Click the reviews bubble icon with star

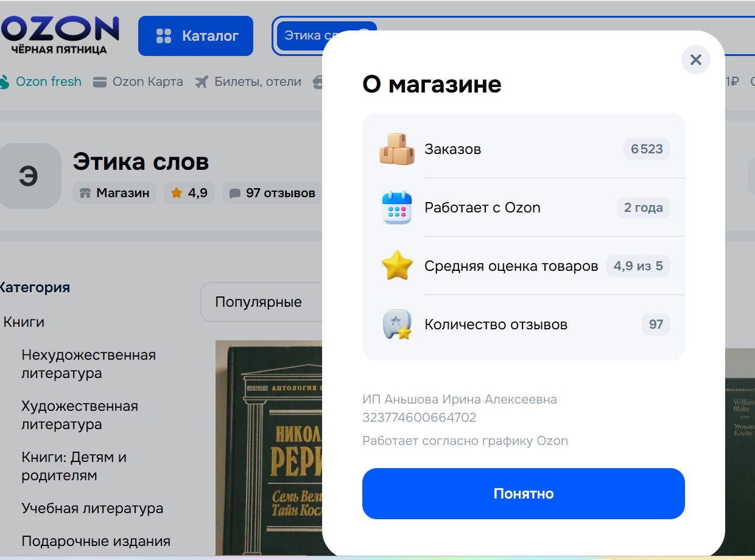click(x=397, y=324)
